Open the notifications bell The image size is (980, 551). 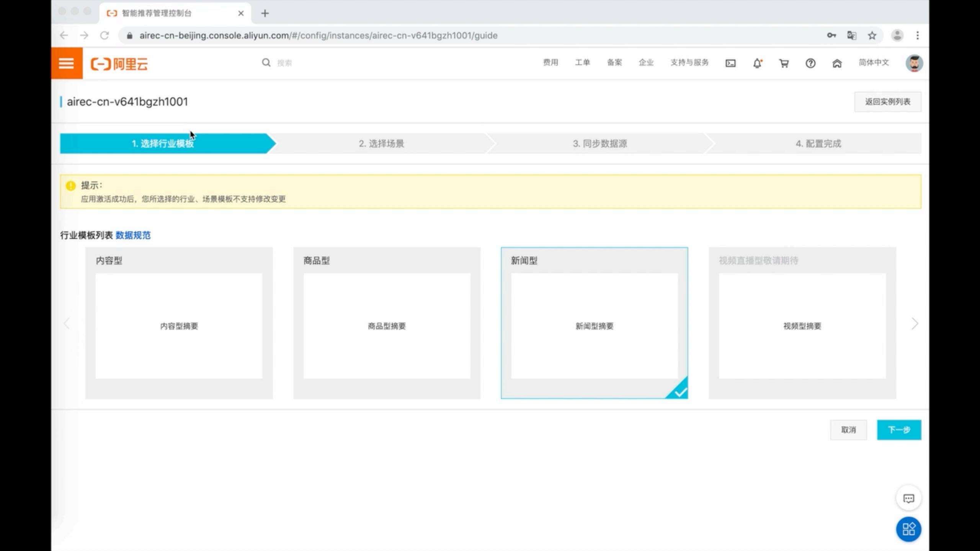(x=756, y=63)
